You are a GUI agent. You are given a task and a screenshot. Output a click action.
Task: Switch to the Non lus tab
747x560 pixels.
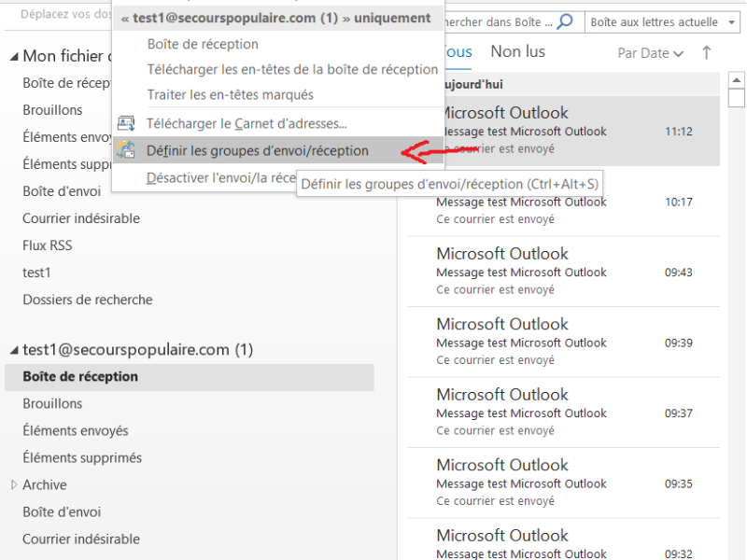(518, 51)
